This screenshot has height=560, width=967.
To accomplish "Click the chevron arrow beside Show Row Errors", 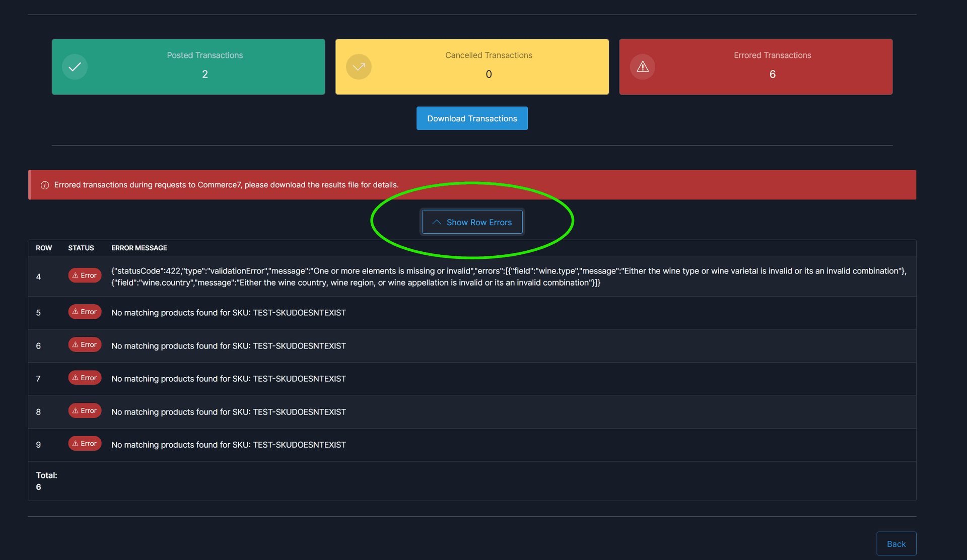I will coord(437,222).
